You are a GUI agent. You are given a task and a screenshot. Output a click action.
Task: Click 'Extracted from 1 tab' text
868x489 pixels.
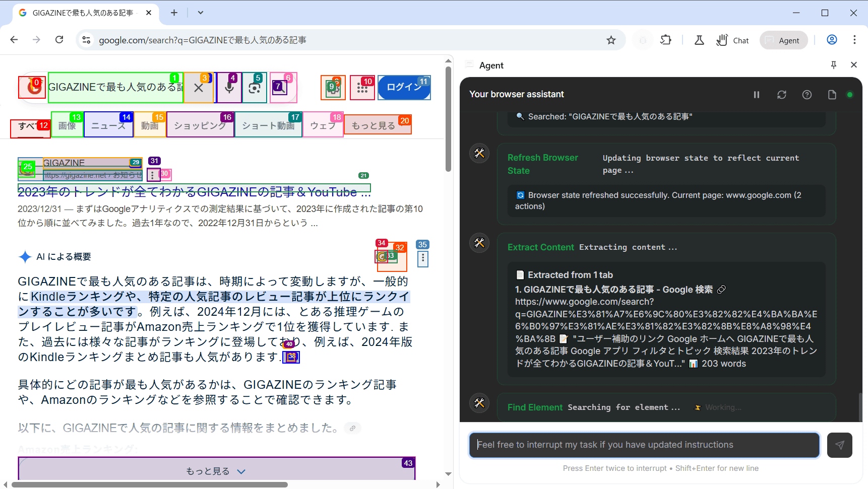pos(570,275)
